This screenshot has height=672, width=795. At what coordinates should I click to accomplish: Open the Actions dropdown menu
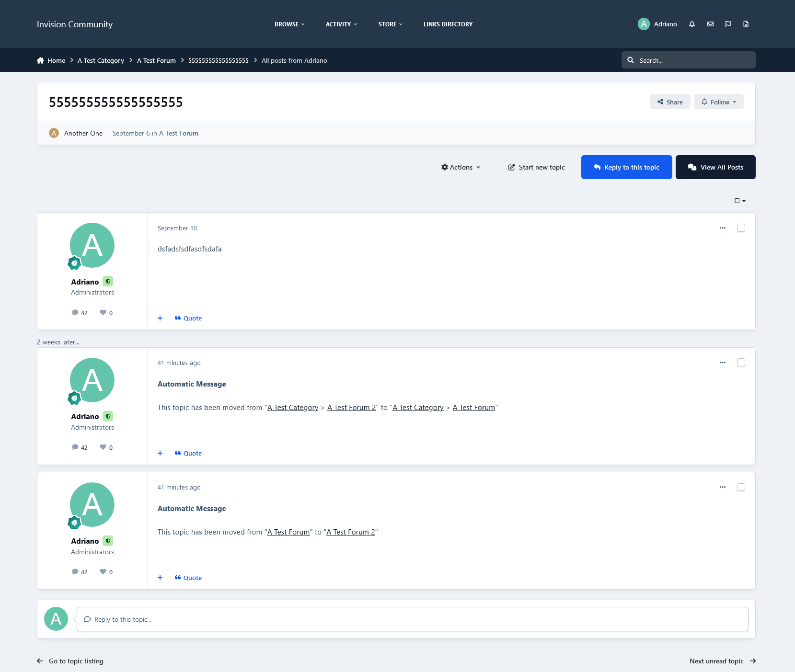tap(461, 167)
